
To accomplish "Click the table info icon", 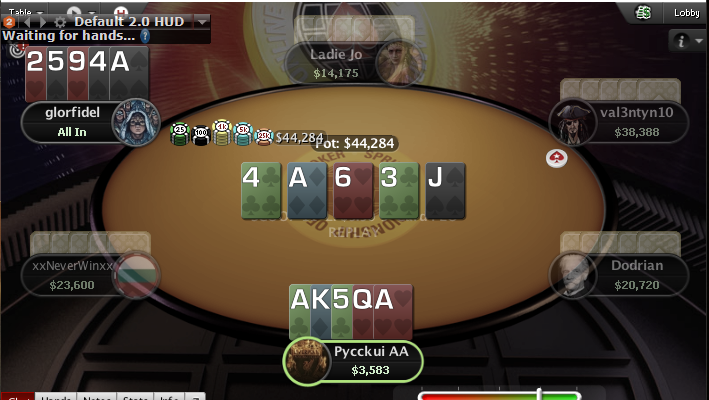I will point(681,41).
